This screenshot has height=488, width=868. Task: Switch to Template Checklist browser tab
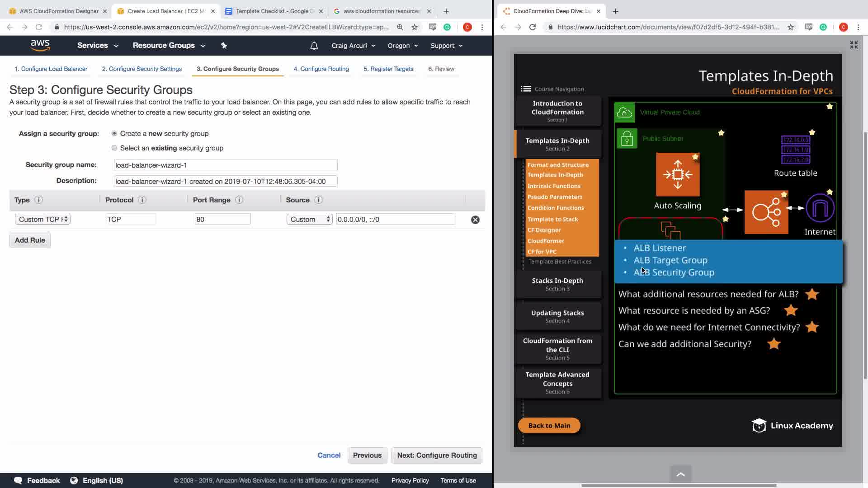coord(274,11)
